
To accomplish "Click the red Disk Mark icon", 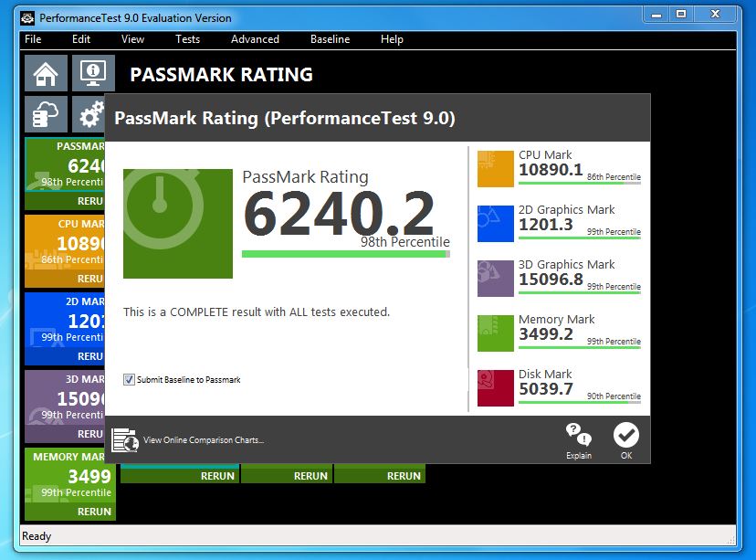I will pos(495,388).
